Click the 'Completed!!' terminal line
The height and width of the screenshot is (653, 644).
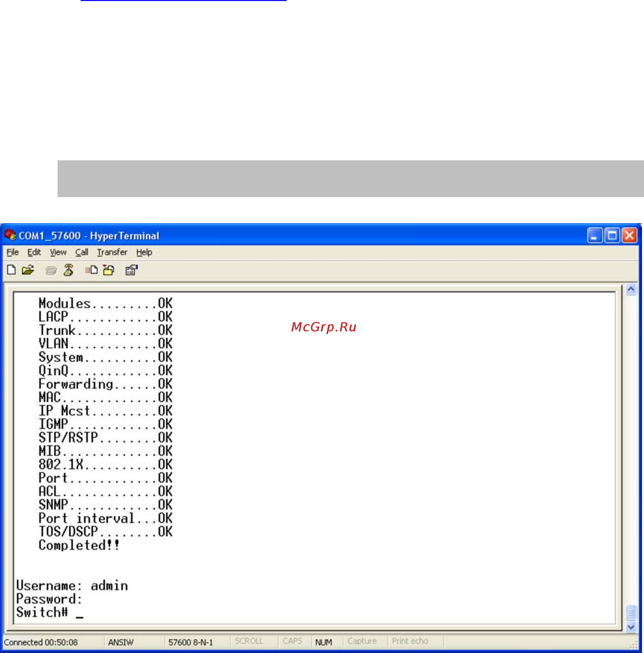pos(79,545)
